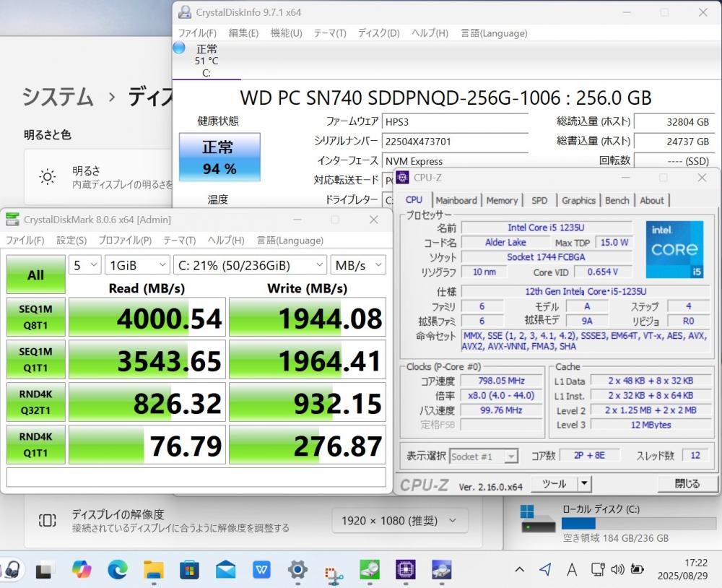The image size is (722, 588).
Task: Open Microsoft Edge from the taskbar
Action: click(118, 570)
